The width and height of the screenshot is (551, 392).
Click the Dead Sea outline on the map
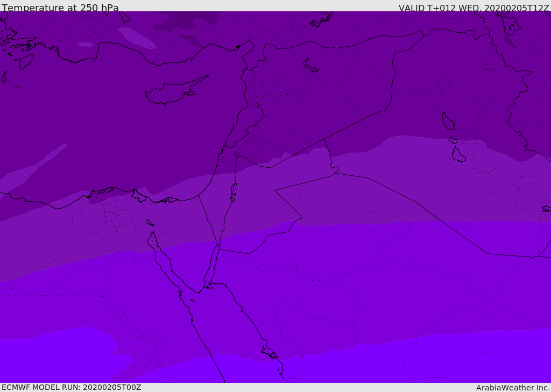pos(234,190)
